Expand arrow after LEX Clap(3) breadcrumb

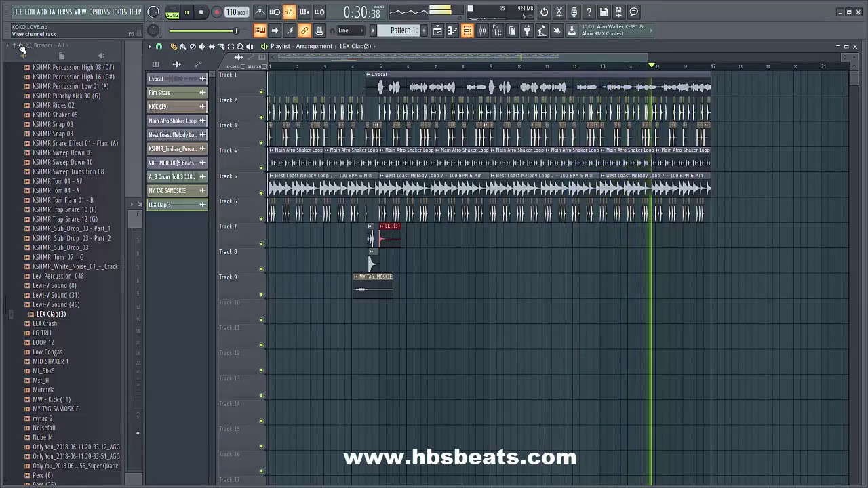coord(375,47)
